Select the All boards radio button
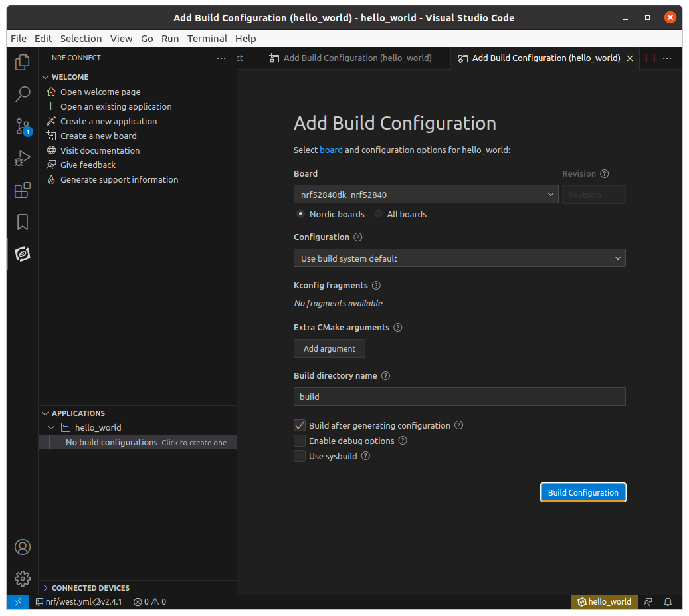The width and height of the screenshot is (689, 616). pos(378,214)
